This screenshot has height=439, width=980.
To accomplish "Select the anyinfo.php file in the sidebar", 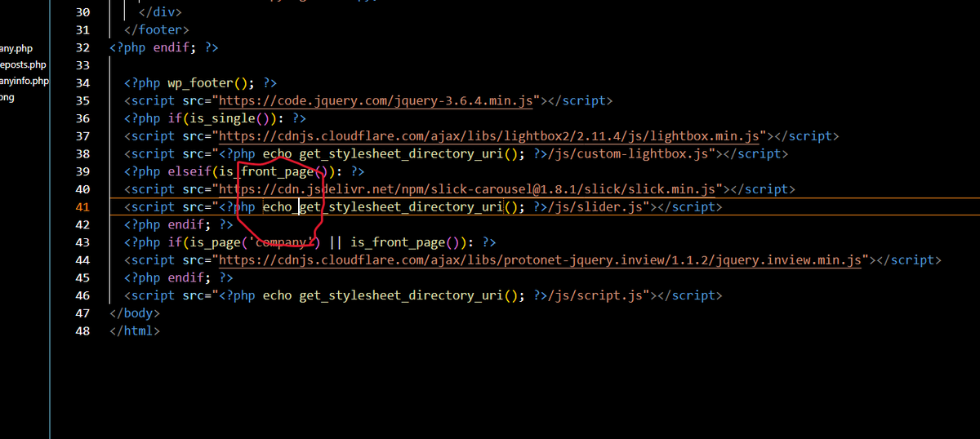I will [x=25, y=82].
